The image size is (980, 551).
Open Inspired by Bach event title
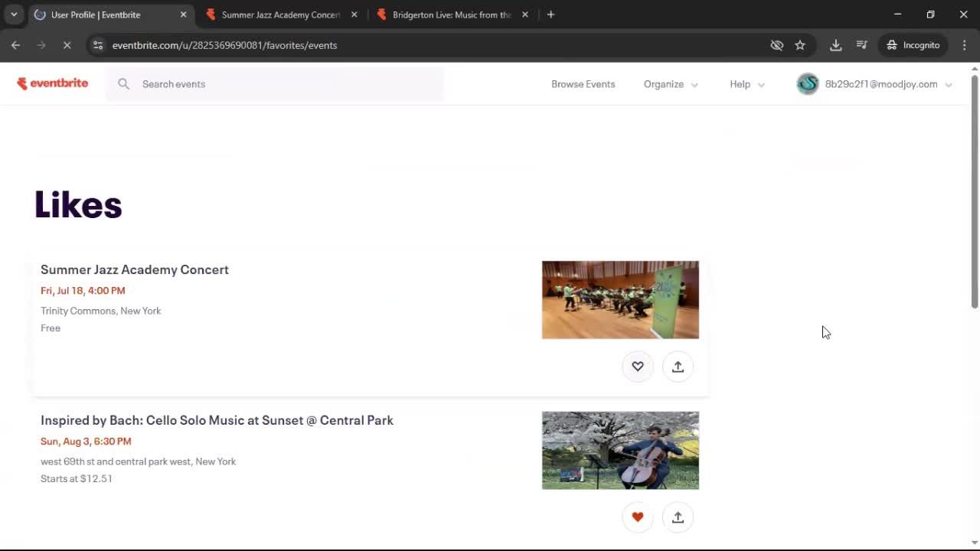coord(217,420)
